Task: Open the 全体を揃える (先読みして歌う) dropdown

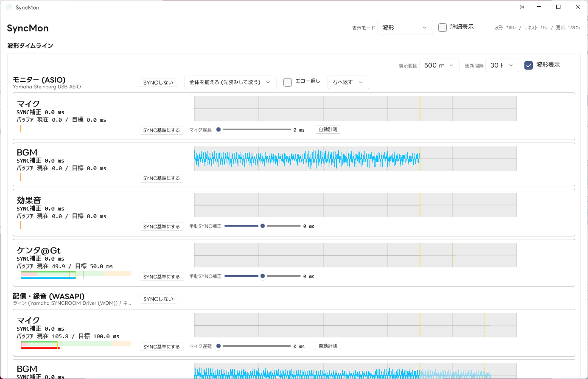Action: point(230,82)
